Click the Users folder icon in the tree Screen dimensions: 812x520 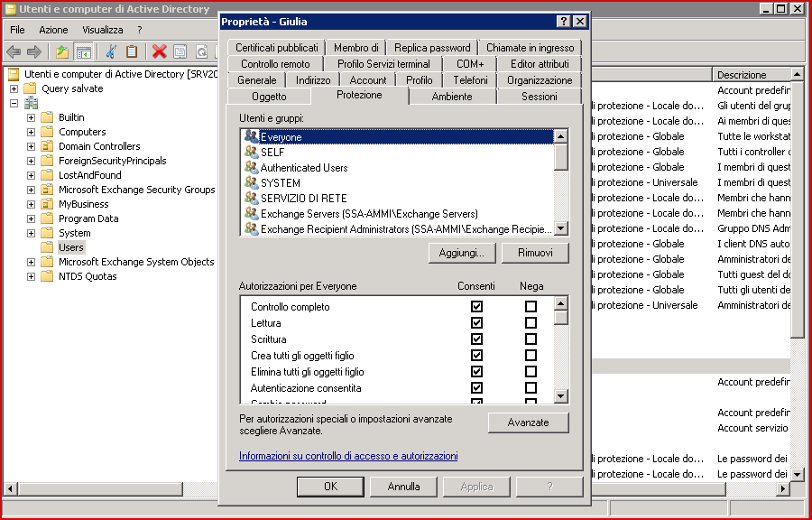click(47, 247)
